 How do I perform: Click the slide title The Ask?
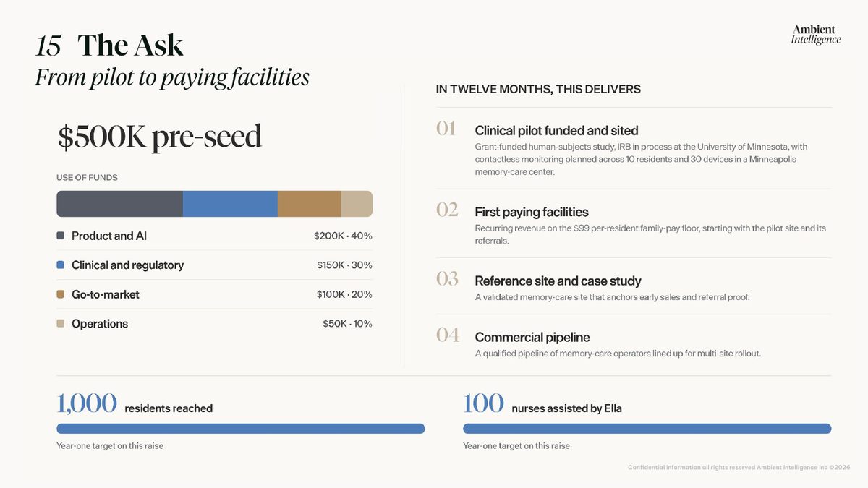(130, 46)
